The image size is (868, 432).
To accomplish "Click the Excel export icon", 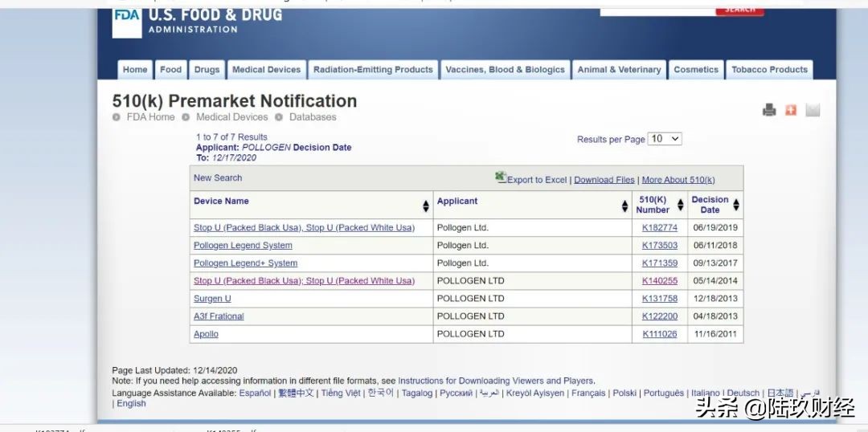I will click(x=501, y=177).
